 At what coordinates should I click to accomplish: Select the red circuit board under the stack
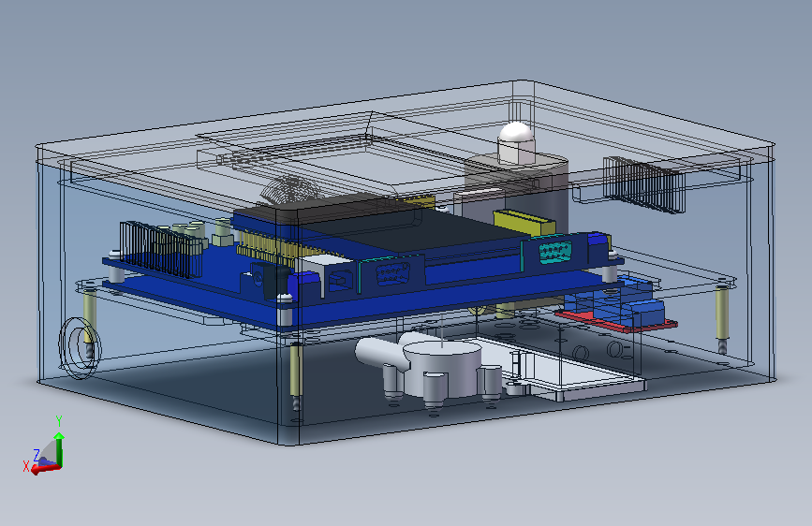click(x=616, y=320)
